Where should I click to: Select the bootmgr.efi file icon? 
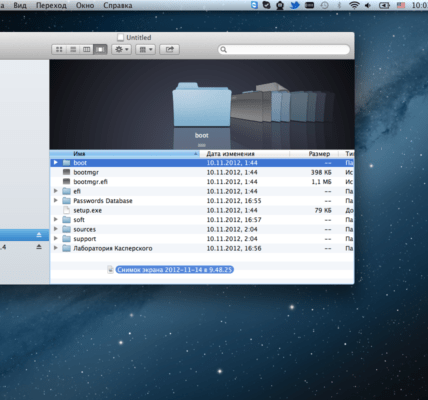67,182
